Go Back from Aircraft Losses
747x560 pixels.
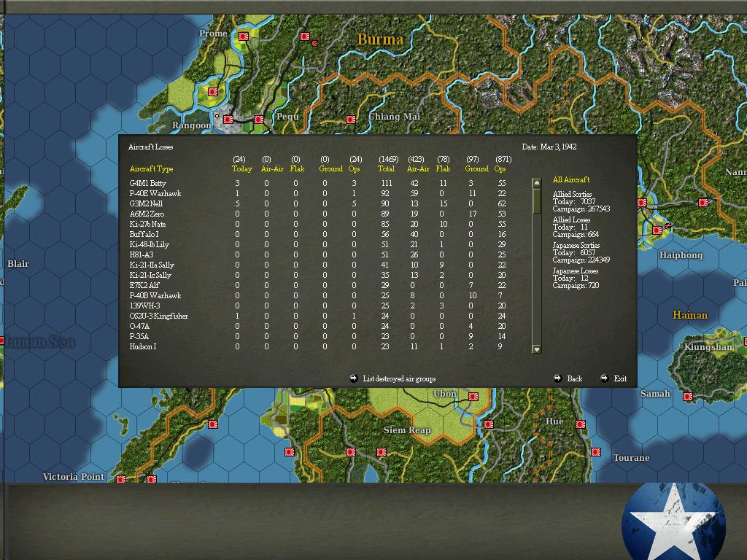[x=575, y=378]
